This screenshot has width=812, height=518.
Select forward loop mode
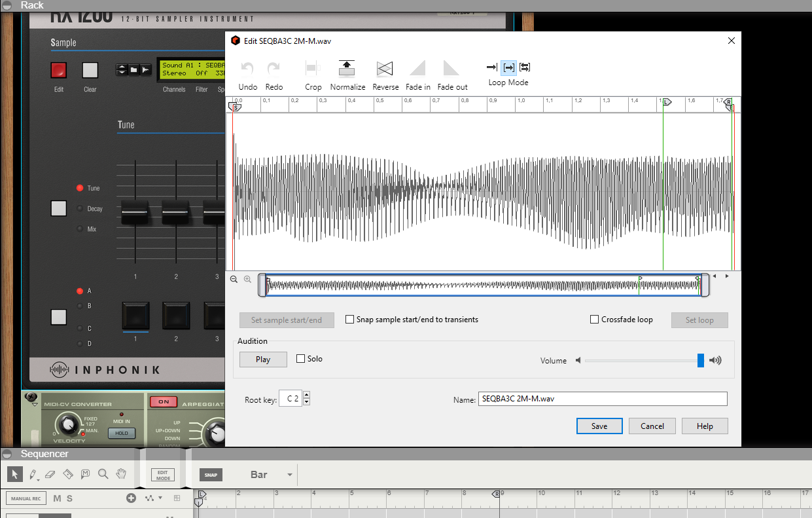pos(508,67)
